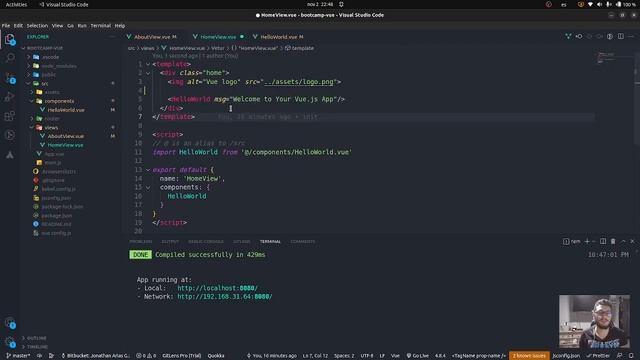This screenshot has width=640, height=360.
Task: Click errors and warnings counter in status bar
Action: tap(146, 356)
